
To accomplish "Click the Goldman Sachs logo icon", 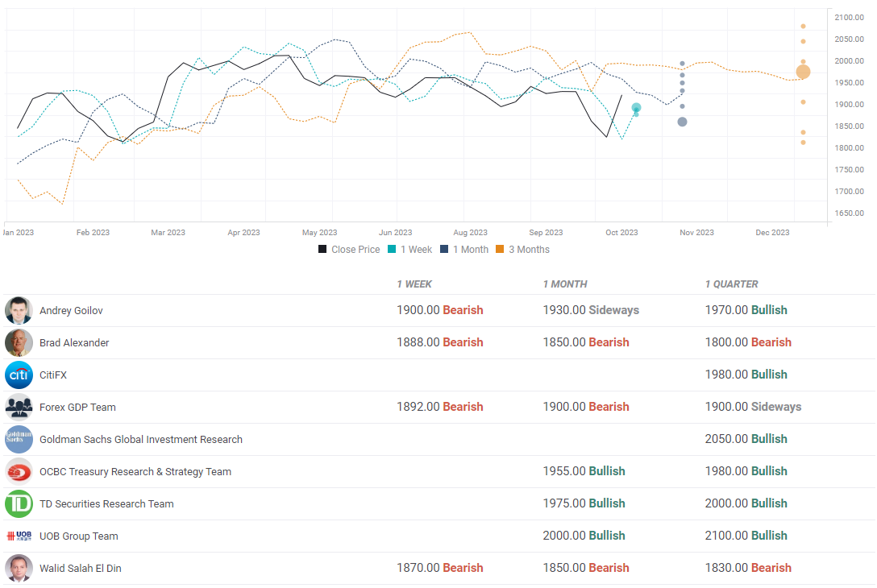I will pos(19,439).
